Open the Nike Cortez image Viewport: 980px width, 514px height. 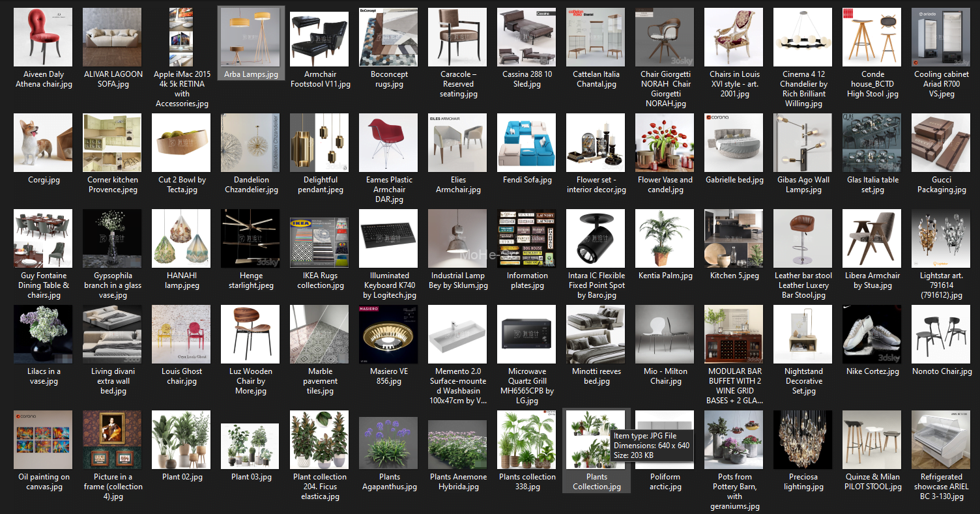tap(872, 334)
